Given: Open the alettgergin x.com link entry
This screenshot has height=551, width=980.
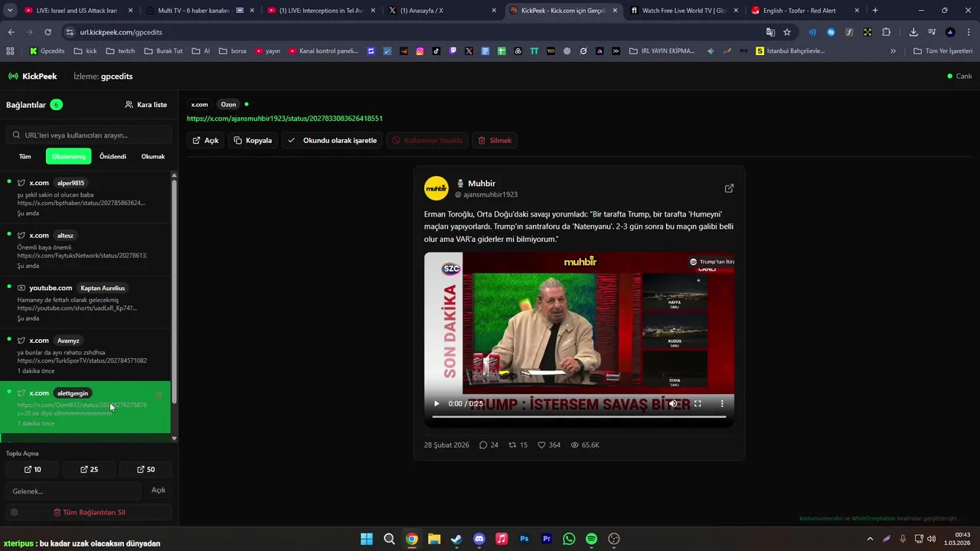Looking at the screenshot, I should (85, 408).
